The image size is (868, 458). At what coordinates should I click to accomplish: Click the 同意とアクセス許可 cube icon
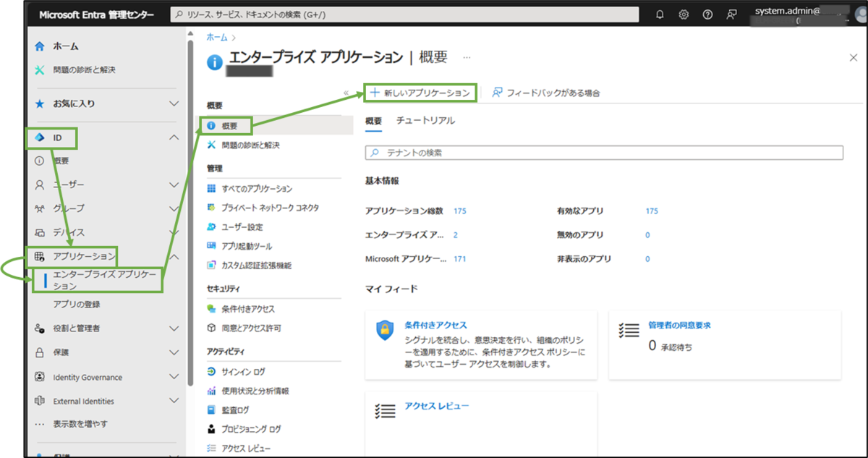click(211, 328)
